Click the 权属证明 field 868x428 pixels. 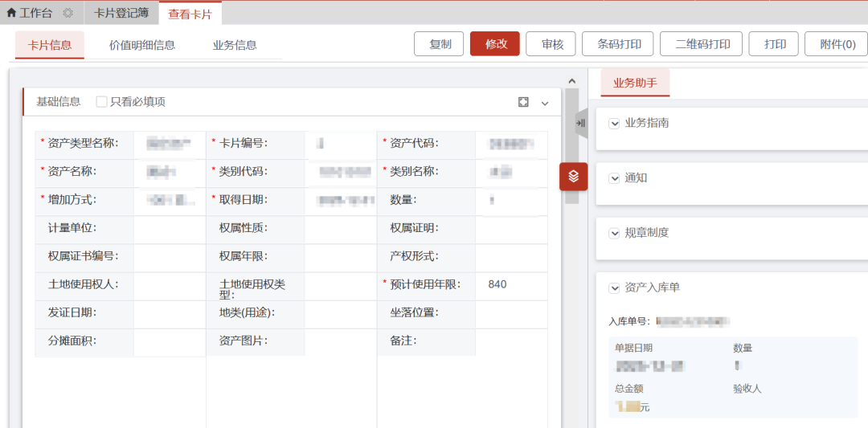click(511, 230)
